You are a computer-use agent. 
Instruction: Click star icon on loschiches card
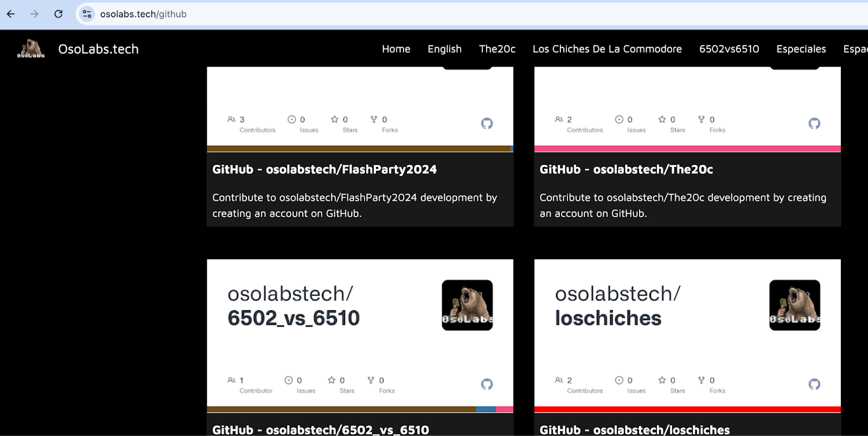point(662,380)
